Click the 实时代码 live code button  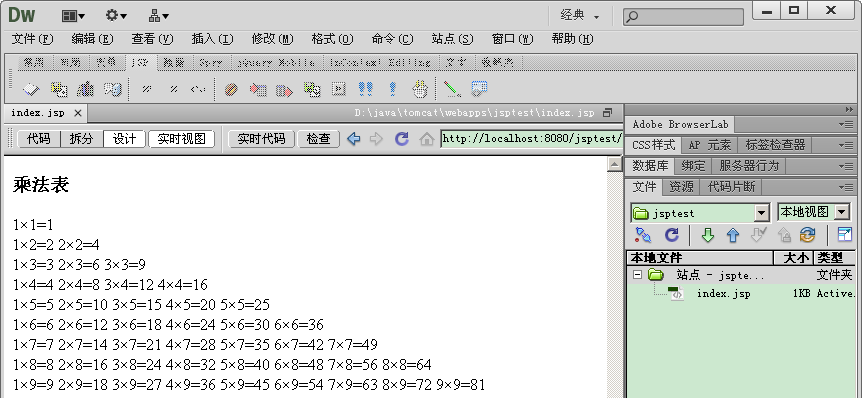point(261,139)
